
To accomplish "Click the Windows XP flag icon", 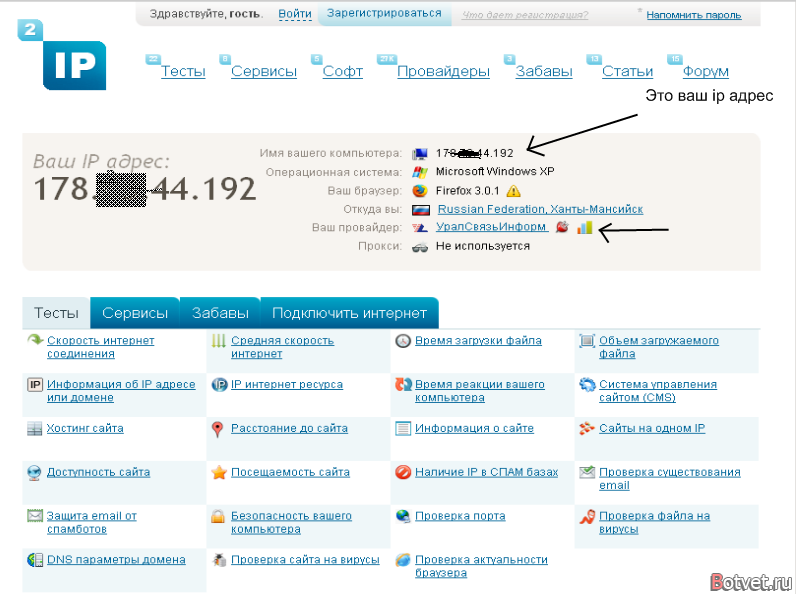I will (x=420, y=172).
